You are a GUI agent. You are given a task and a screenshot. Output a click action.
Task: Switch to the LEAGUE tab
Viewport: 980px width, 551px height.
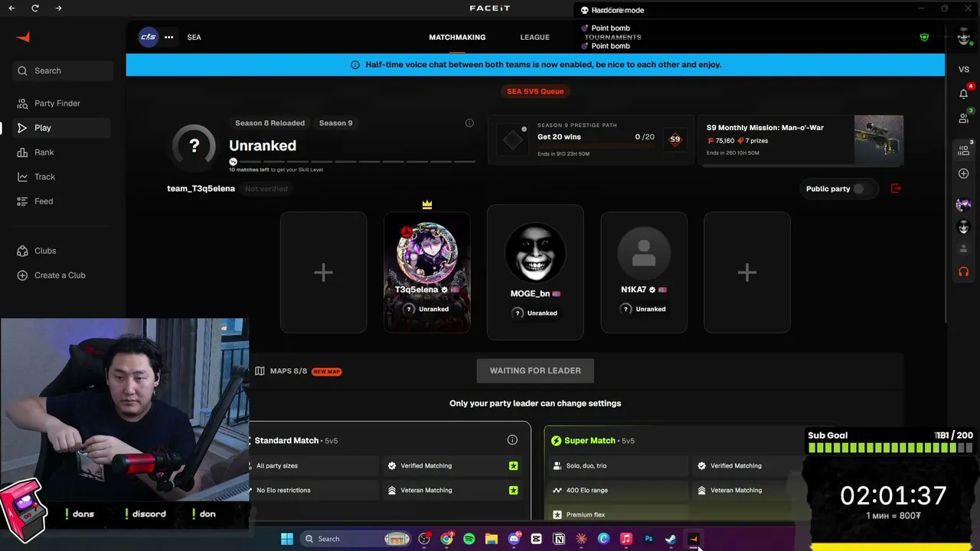[x=534, y=37]
